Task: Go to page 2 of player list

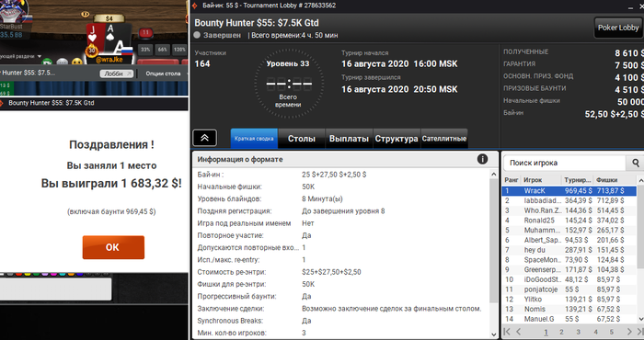Action: click(x=561, y=332)
